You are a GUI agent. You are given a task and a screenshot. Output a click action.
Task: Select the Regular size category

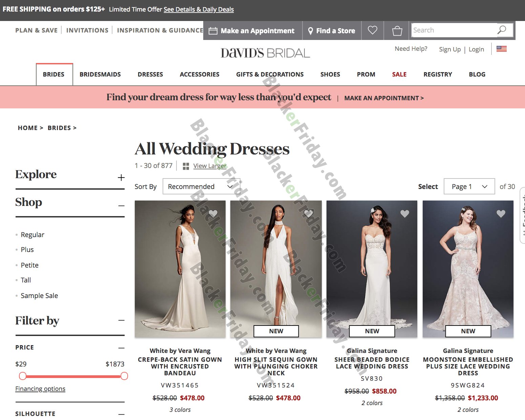coord(33,235)
